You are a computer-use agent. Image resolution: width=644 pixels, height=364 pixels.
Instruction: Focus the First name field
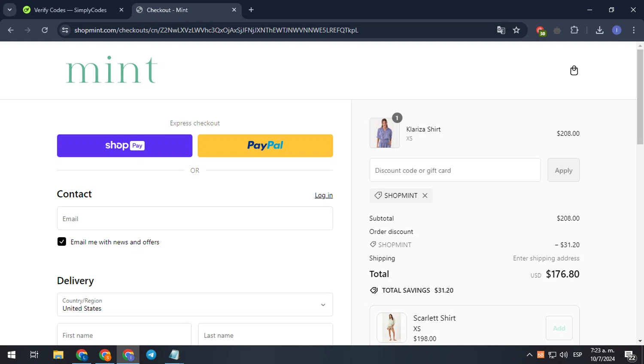(124, 335)
